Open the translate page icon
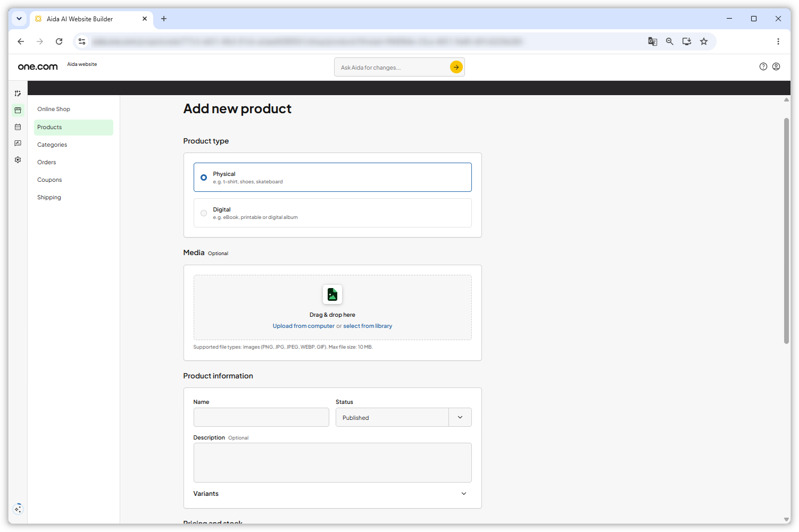Image resolution: width=799 pixels, height=532 pixels. [x=653, y=41]
